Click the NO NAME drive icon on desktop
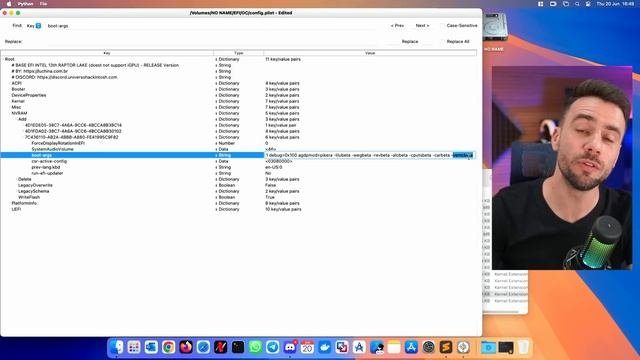 click(x=495, y=27)
